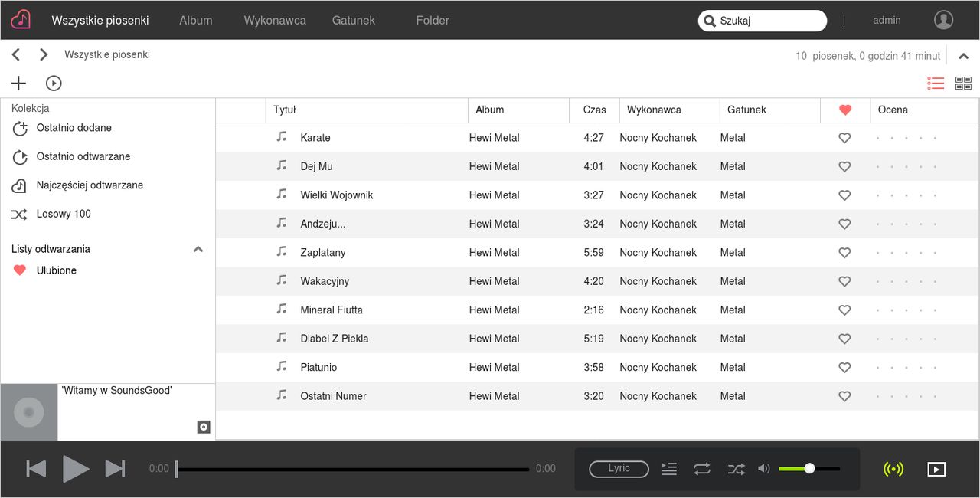Show lyrics with the Lyric button
This screenshot has height=498, width=980.
click(619, 469)
